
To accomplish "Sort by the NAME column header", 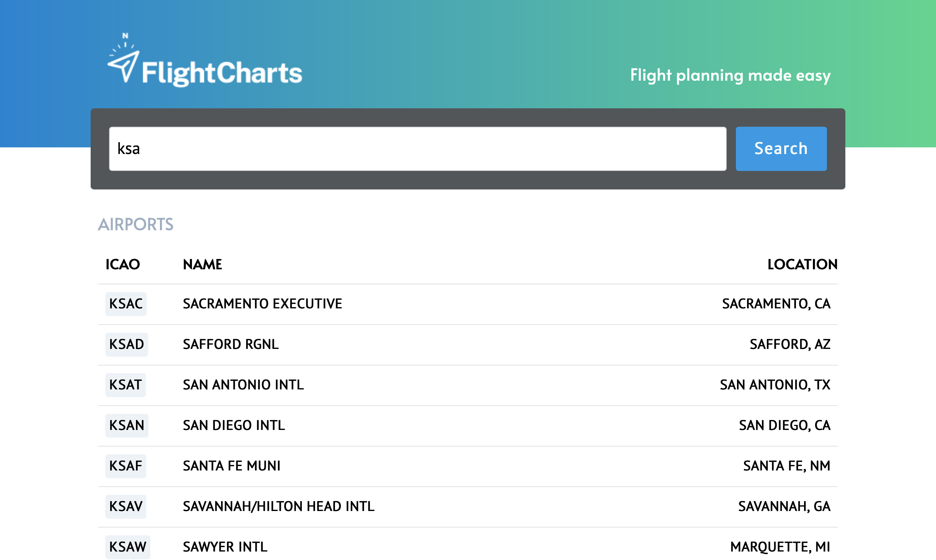I will coord(202,265).
